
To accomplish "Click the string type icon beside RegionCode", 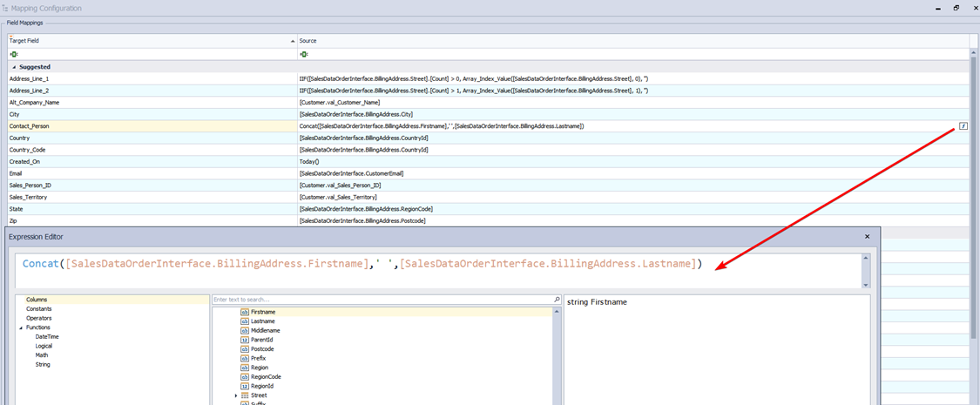I will pyautogui.click(x=245, y=377).
